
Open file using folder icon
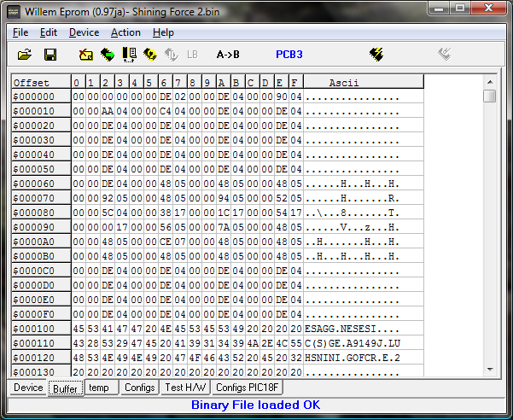25,55
